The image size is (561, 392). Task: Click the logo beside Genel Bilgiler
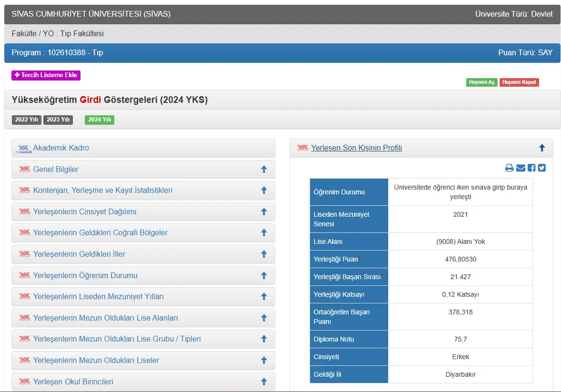pos(25,169)
